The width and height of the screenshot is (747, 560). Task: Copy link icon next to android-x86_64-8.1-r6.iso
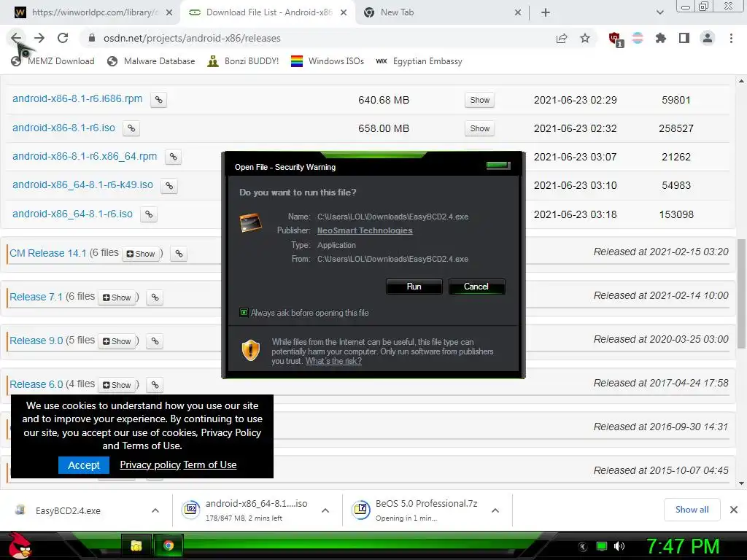point(149,214)
